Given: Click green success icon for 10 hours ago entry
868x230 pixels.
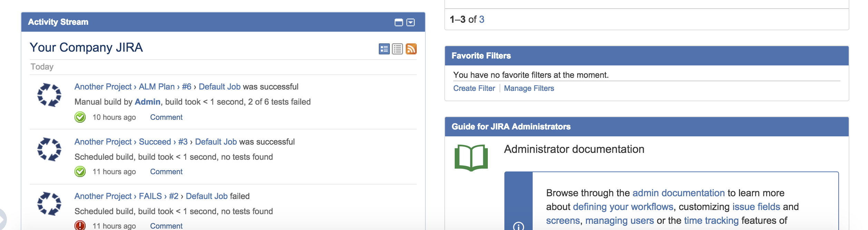Looking at the screenshot, I should tap(80, 117).
